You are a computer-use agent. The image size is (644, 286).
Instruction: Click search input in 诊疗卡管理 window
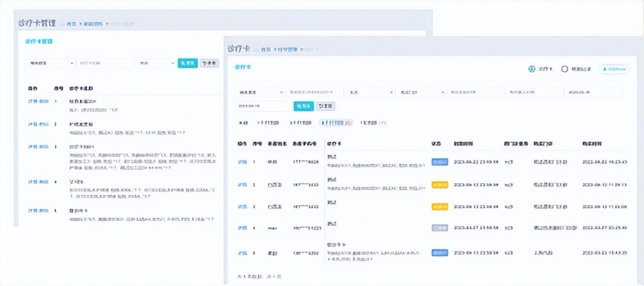pyautogui.click(x=105, y=63)
